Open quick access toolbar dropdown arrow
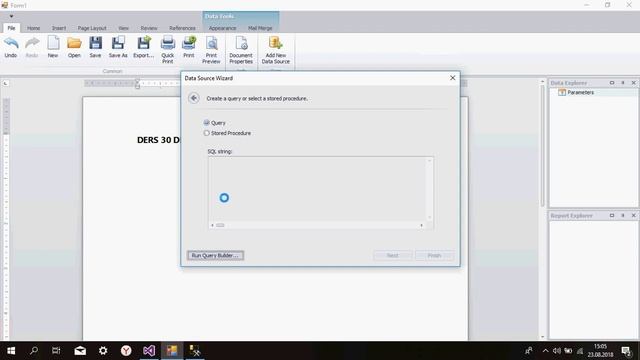 pyautogui.click(x=11, y=16)
